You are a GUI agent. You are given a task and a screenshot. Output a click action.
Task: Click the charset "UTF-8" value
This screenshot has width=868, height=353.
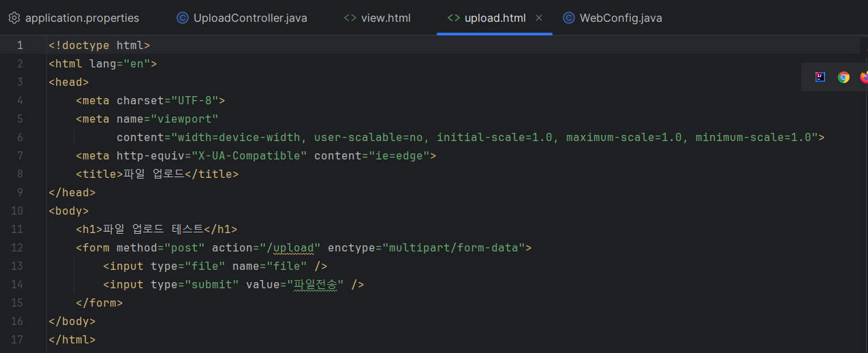pos(195,100)
